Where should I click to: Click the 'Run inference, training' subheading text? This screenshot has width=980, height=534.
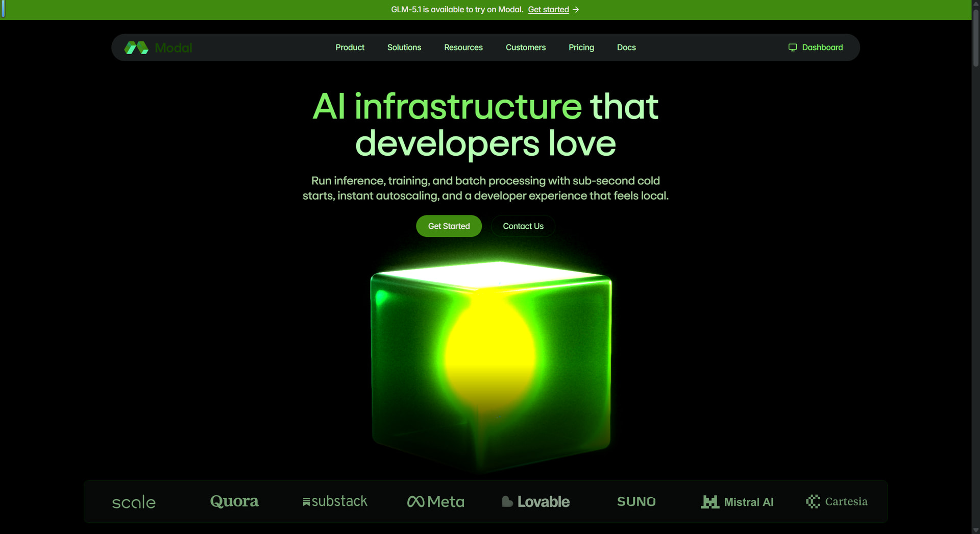click(x=485, y=188)
